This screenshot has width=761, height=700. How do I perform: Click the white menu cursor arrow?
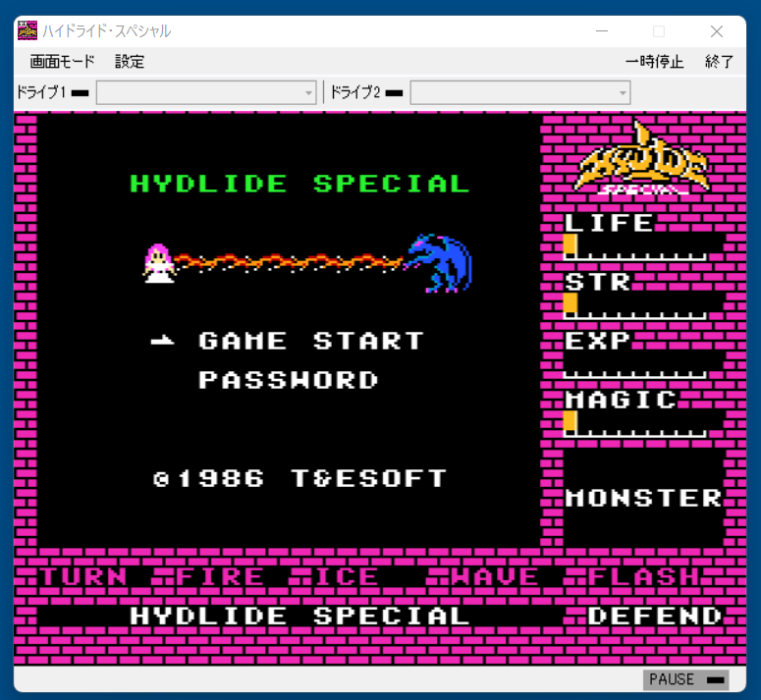click(x=163, y=341)
